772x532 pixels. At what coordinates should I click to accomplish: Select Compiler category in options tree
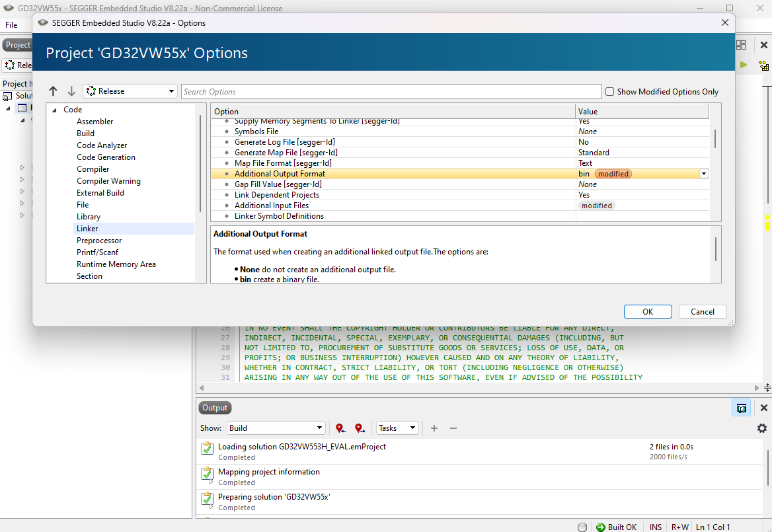93,169
